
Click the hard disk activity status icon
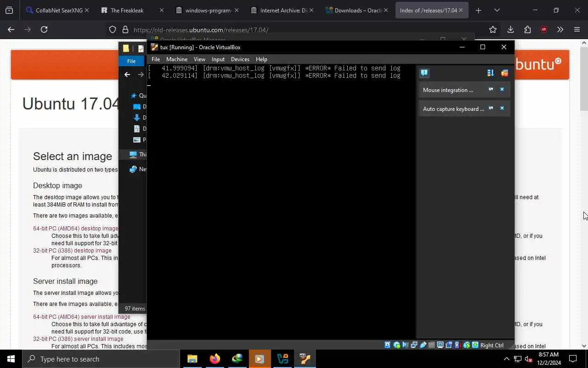point(387,345)
